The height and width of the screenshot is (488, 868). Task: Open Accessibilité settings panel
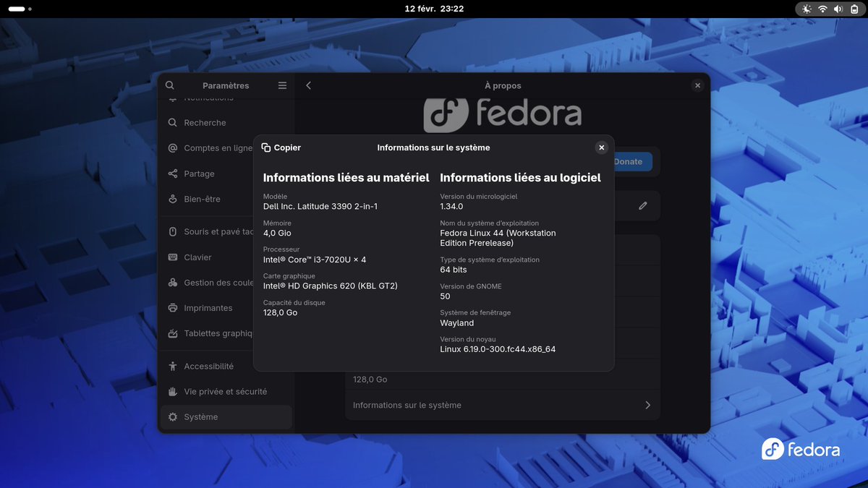226,367
